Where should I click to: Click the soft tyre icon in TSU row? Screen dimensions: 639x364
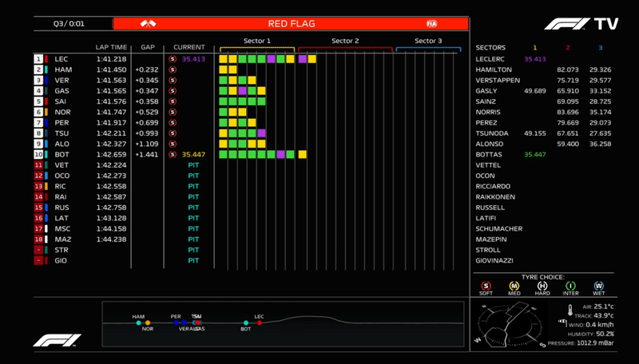tap(173, 133)
